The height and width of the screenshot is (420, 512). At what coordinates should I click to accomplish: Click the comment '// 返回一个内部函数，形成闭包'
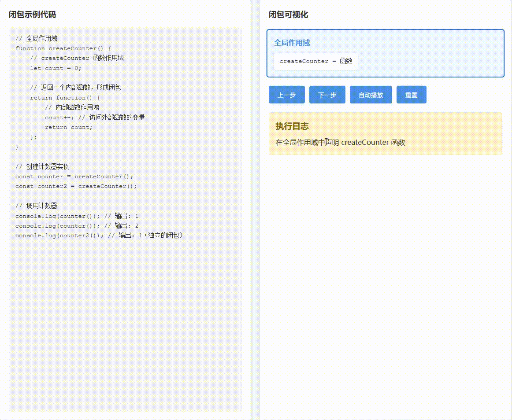click(76, 88)
